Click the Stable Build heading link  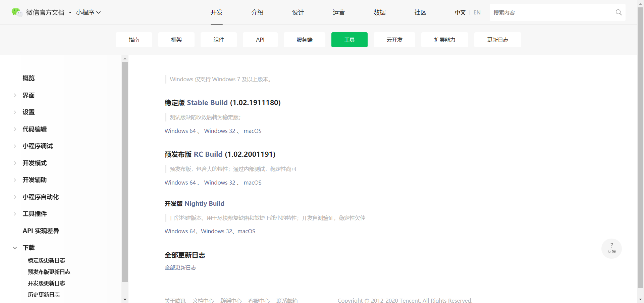point(207,102)
